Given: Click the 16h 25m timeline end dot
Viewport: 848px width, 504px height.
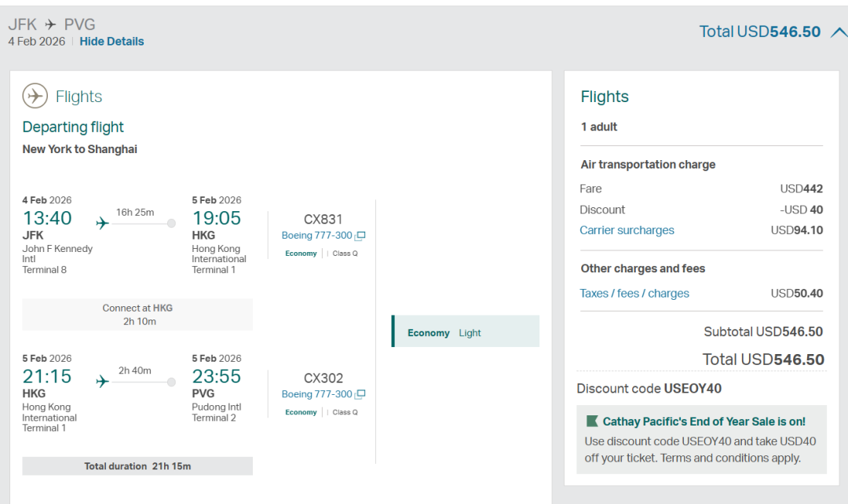Looking at the screenshot, I should pyautogui.click(x=171, y=224).
